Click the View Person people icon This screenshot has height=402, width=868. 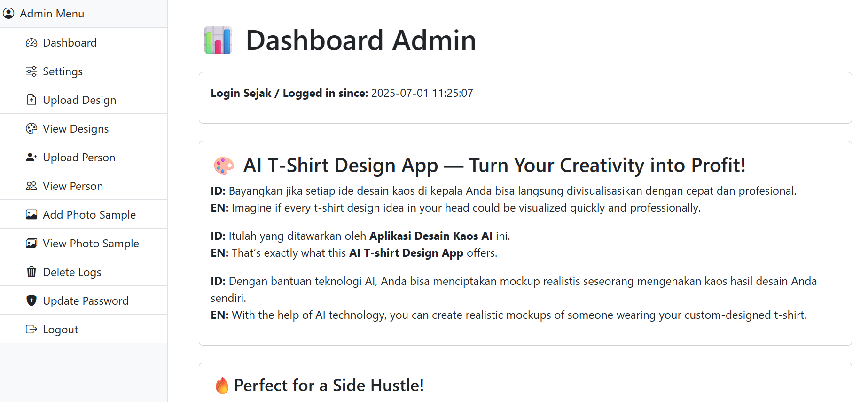coord(31,186)
